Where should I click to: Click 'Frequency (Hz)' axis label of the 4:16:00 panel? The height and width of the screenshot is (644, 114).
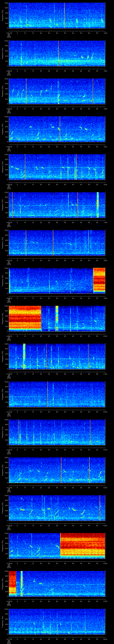tap(3, 584)
